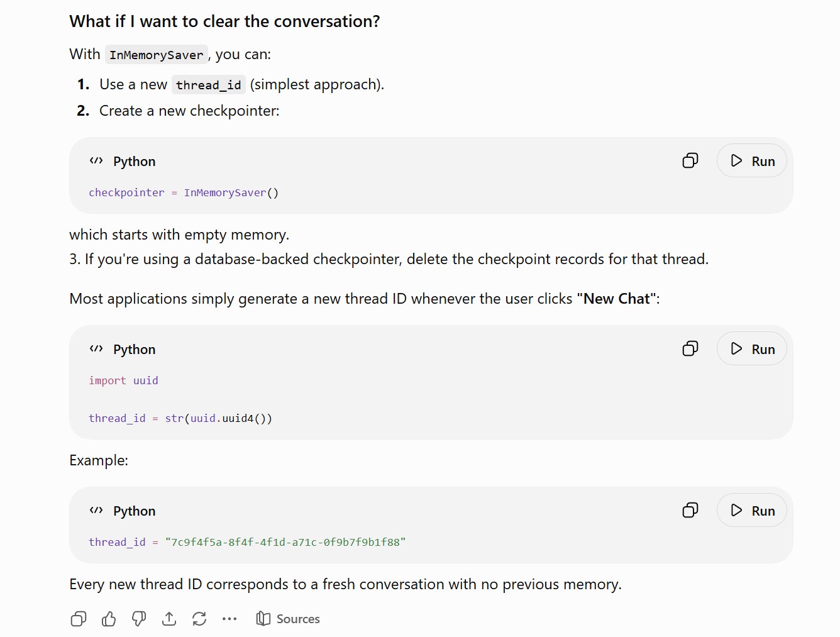This screenshot has height=637, width=840.
Task: Click the heading about clearing the conversation
Action: tap(224, 21)
